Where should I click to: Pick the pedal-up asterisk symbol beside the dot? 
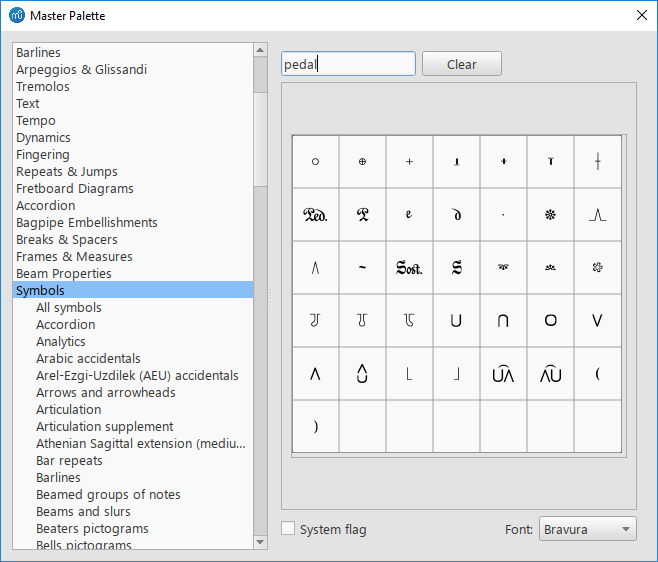click(x=550, y=214)
